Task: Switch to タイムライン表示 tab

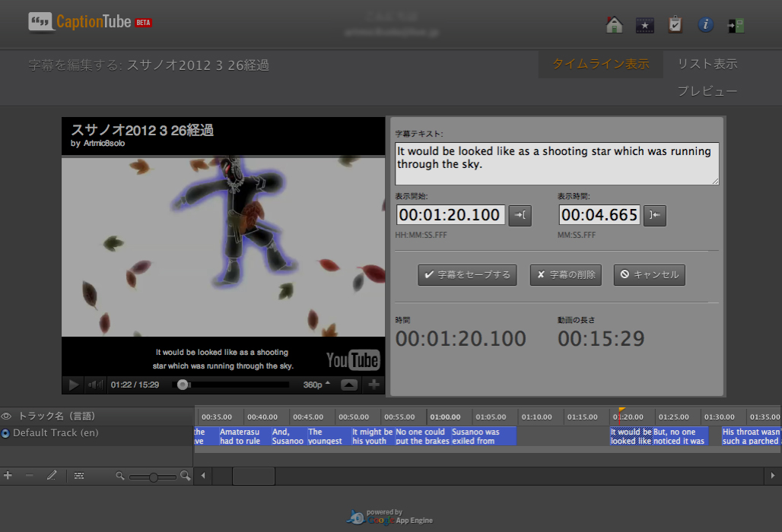Action: (x=600, y=65)
